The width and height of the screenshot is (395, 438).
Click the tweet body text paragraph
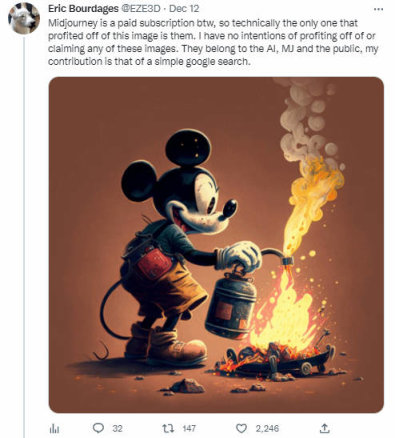(x=213, y=42)
